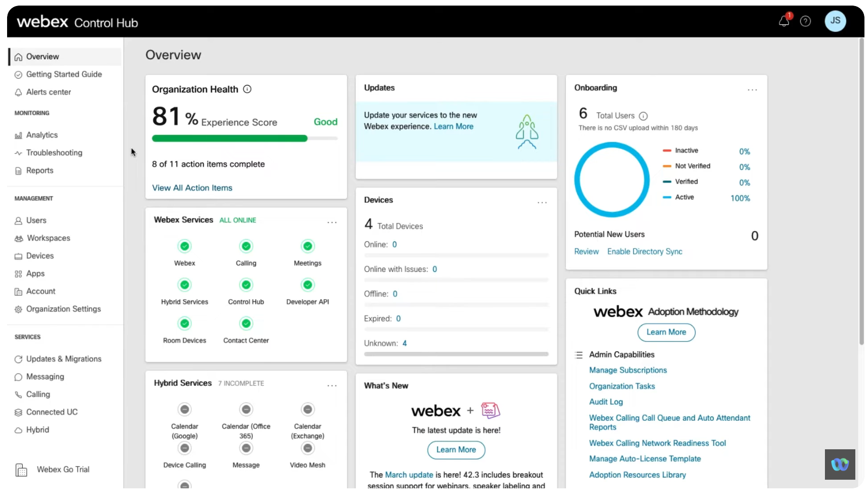
Task: Open Hybrid Services card more options menu
Action: coord(332,385)
